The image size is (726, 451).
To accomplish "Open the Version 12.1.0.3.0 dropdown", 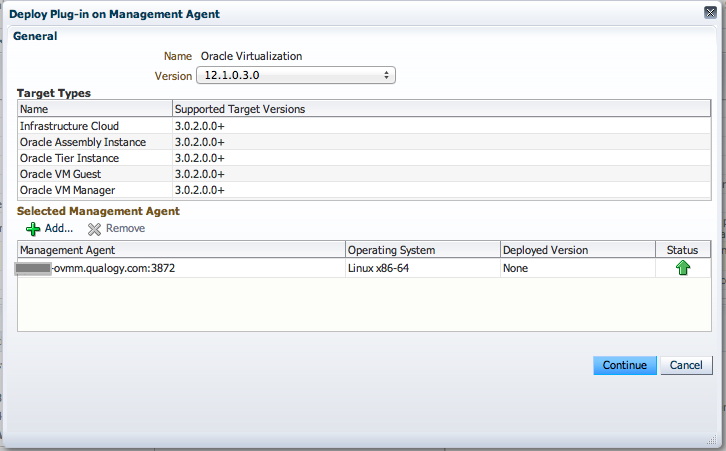I will [x=296, y=75].
